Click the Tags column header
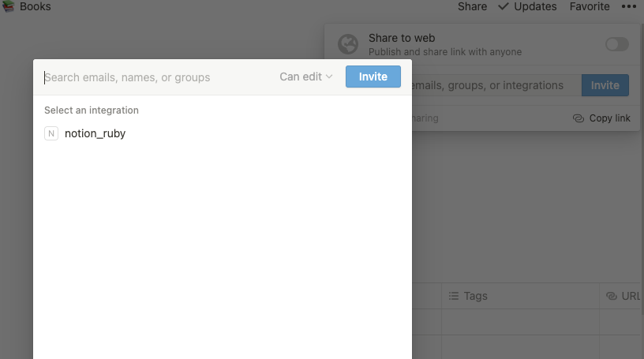This screenshot has width=644, height=359. [520, 296]
